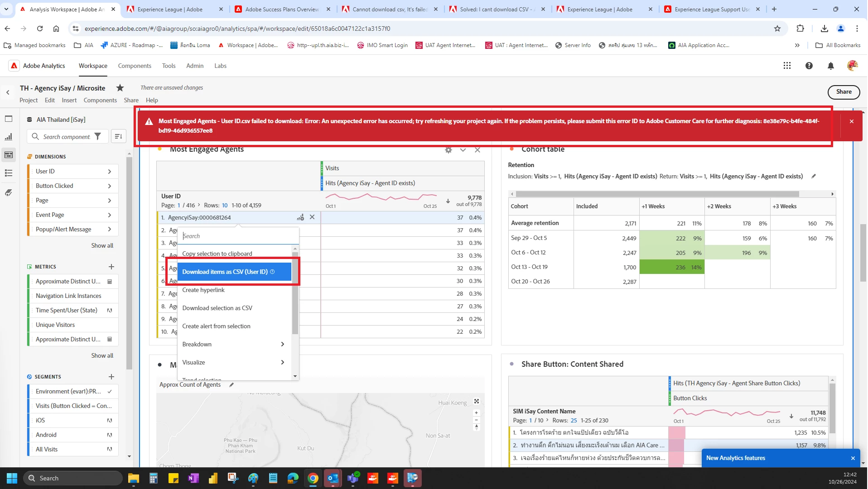Open the Windows Start menu

pos(12,478)
